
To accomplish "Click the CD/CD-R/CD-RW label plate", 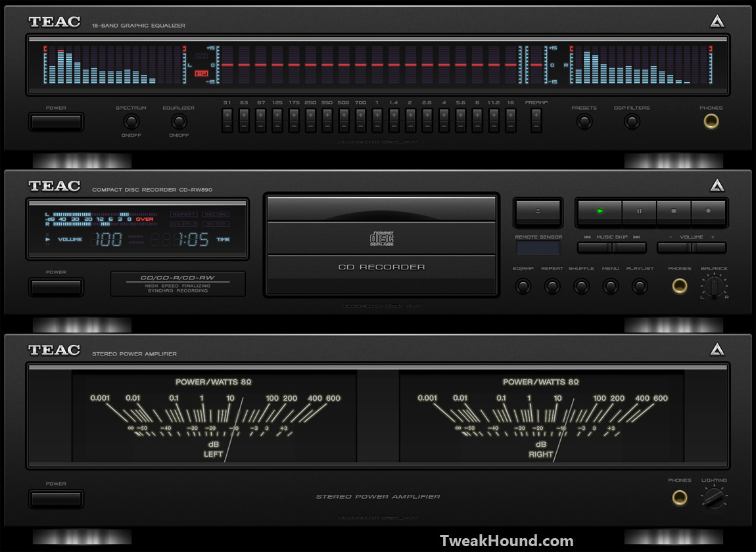I will 178,283.
